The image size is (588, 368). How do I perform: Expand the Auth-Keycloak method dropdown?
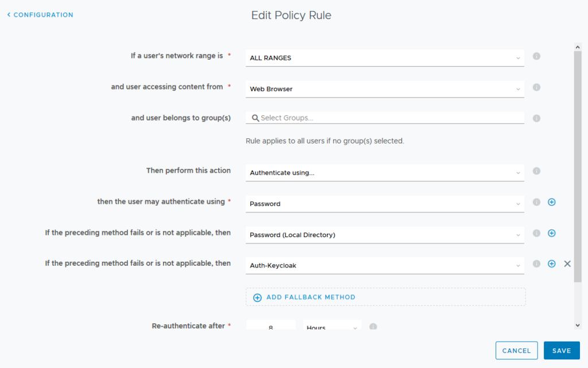coord(385,266)
